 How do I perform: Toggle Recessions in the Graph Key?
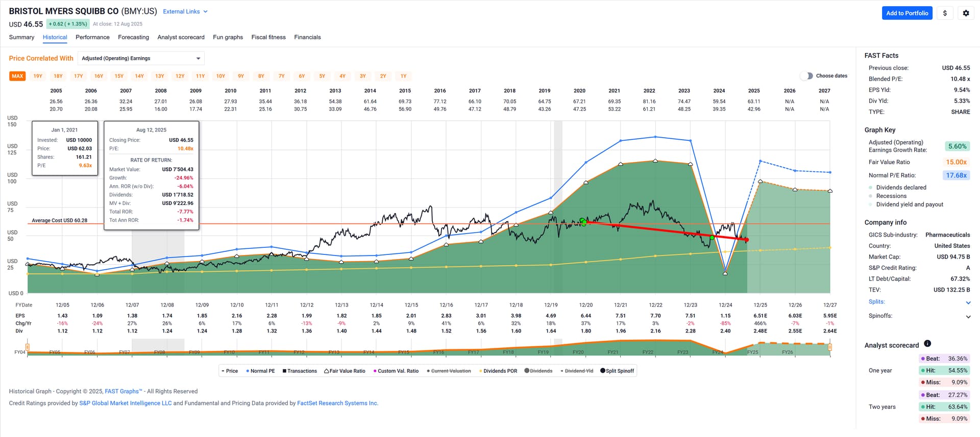click(x=891, y=196)
